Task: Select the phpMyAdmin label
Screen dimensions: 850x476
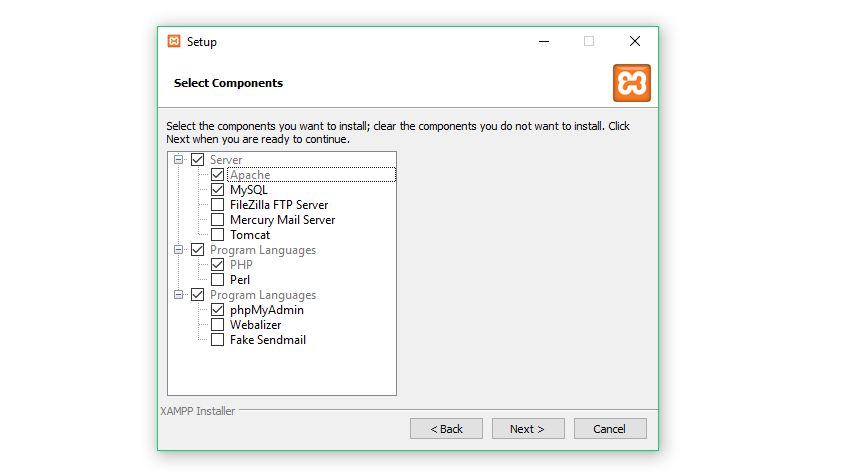Action: click(267, 310)
